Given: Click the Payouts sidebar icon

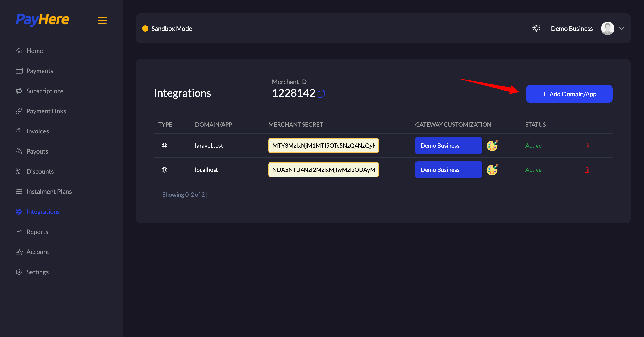Looking at the screenshot, I should point(19,151).
